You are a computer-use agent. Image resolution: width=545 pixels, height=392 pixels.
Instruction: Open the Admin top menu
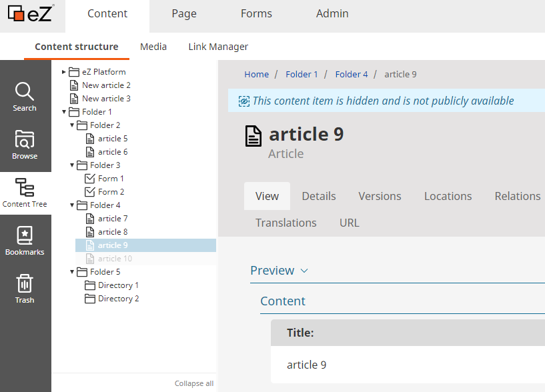tap(332, 13)
